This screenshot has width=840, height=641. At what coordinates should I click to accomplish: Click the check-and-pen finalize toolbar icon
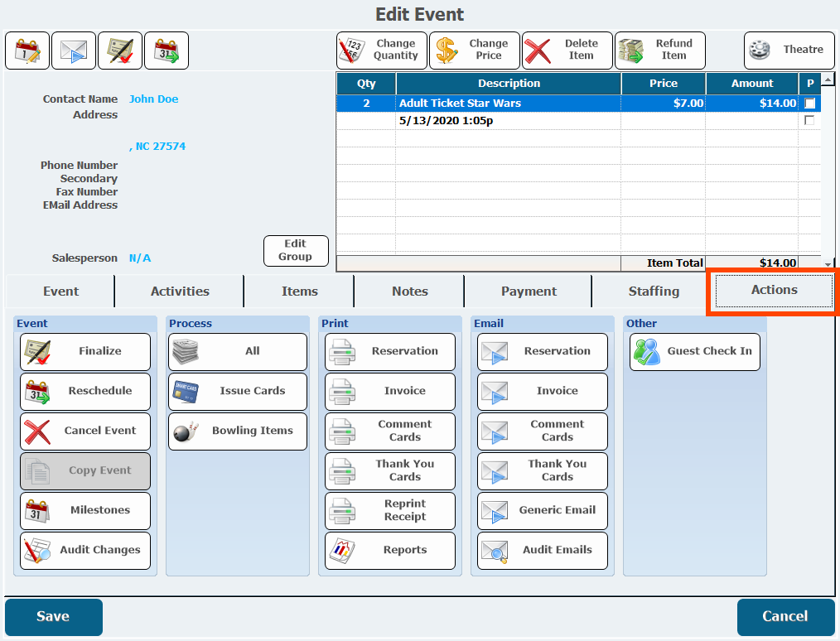[x=120, y=51]
